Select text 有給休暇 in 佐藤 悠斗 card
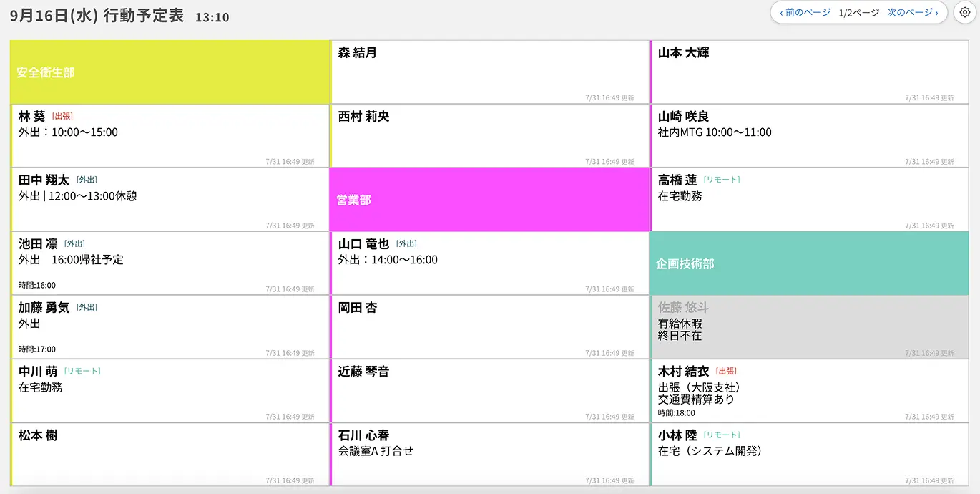The image size is (980, 494). 680,324
